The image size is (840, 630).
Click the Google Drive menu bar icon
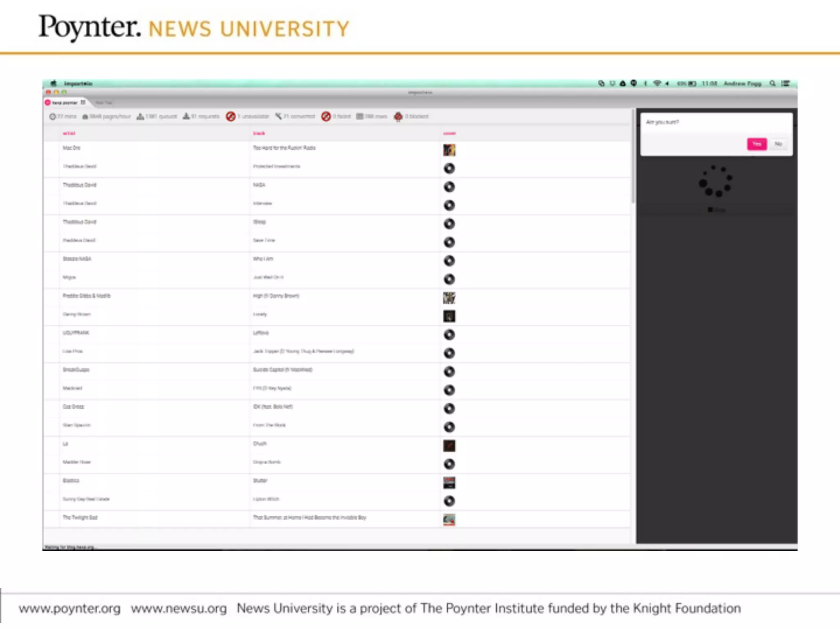[623, 84]
